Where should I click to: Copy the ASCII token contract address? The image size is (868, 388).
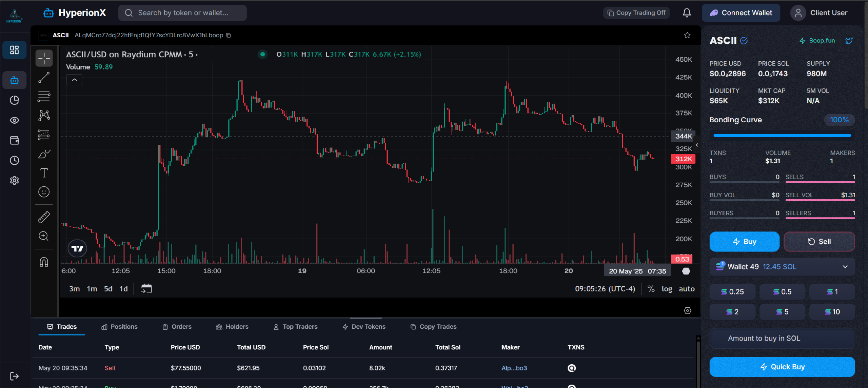(x=229, y=35)
